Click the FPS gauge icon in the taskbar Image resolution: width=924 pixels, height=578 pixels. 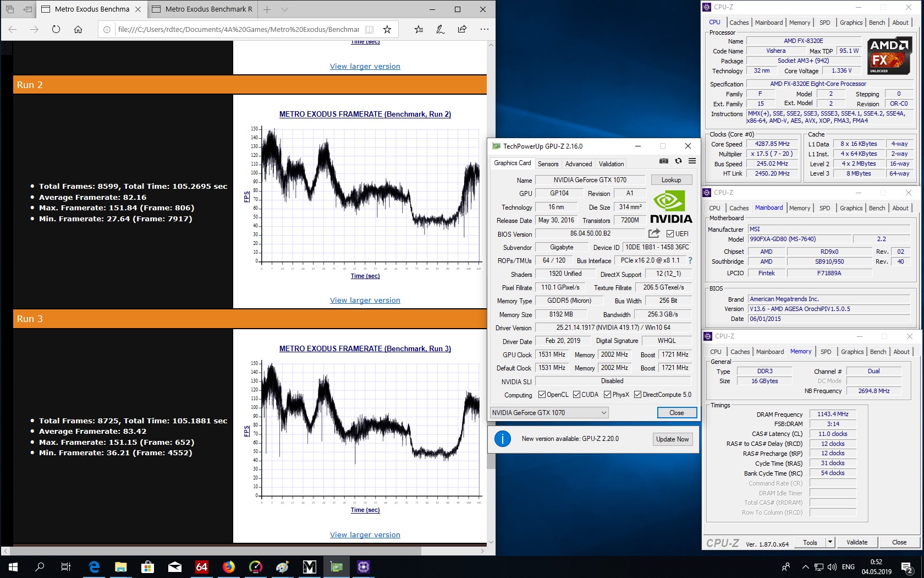[256, 566]
